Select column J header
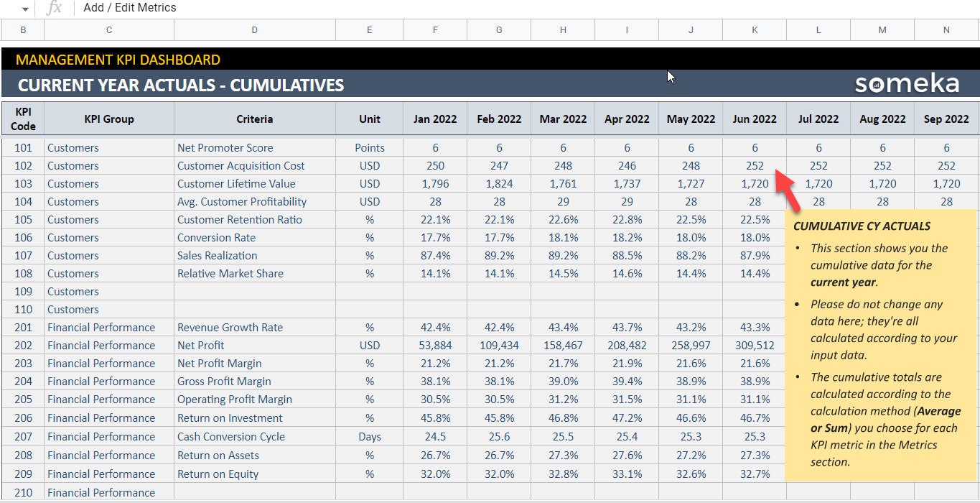Screen dimensions: 980x503 point(691,30)
